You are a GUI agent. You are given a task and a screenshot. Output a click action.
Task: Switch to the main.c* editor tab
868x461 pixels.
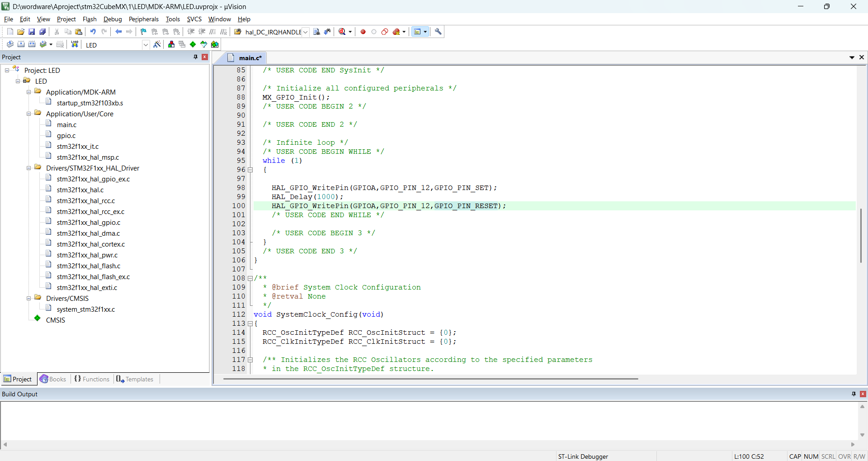[x=245, y=58]
